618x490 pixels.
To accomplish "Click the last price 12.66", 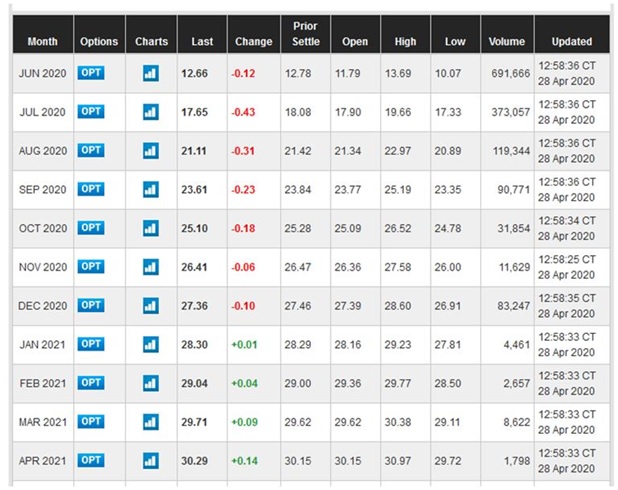I will pos(194,73).
